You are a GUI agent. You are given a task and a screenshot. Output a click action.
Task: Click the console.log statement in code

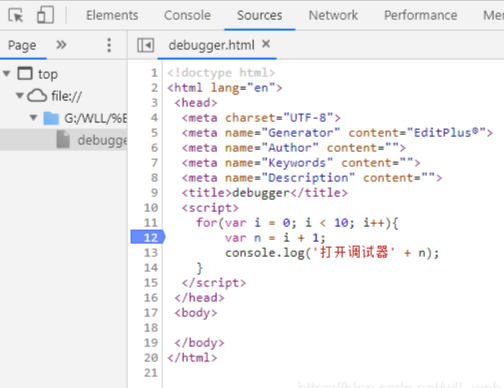pos(332,253)
